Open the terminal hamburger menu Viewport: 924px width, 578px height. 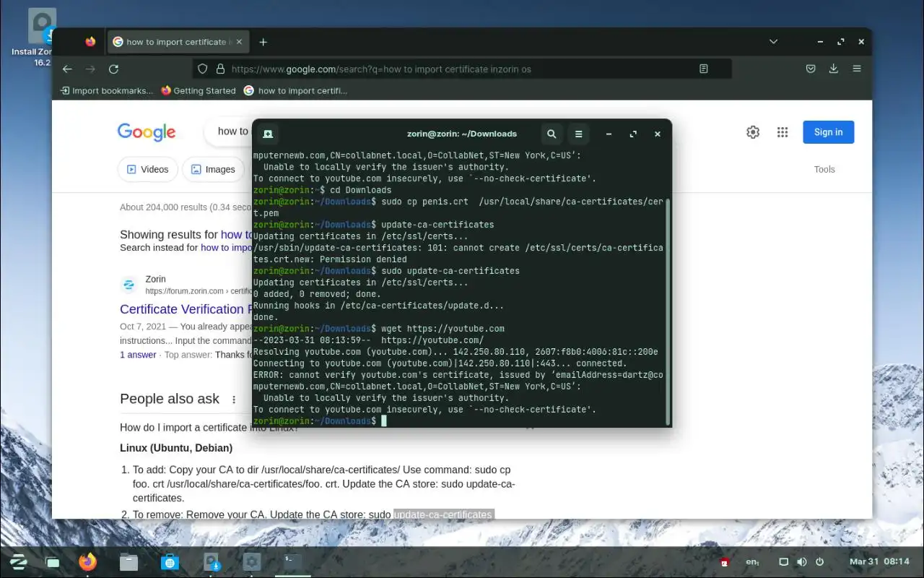tap(578, 134)
